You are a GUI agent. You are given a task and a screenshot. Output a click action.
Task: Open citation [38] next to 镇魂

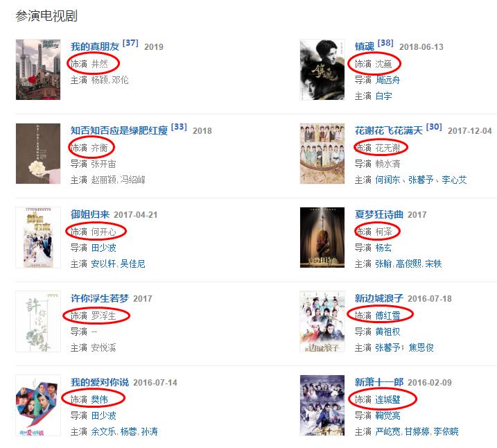pos(385,43)
